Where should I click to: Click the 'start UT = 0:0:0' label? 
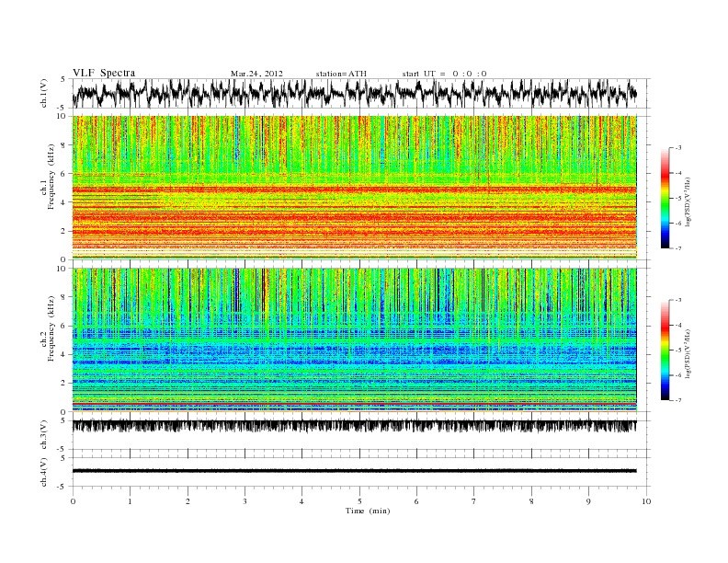coord(444,74)
